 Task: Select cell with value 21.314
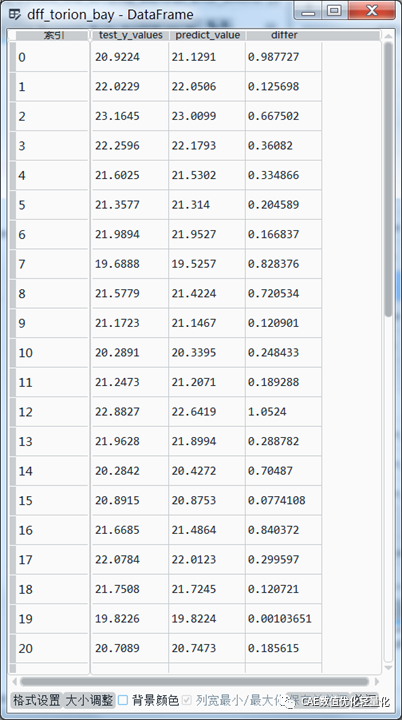[207, 205]
